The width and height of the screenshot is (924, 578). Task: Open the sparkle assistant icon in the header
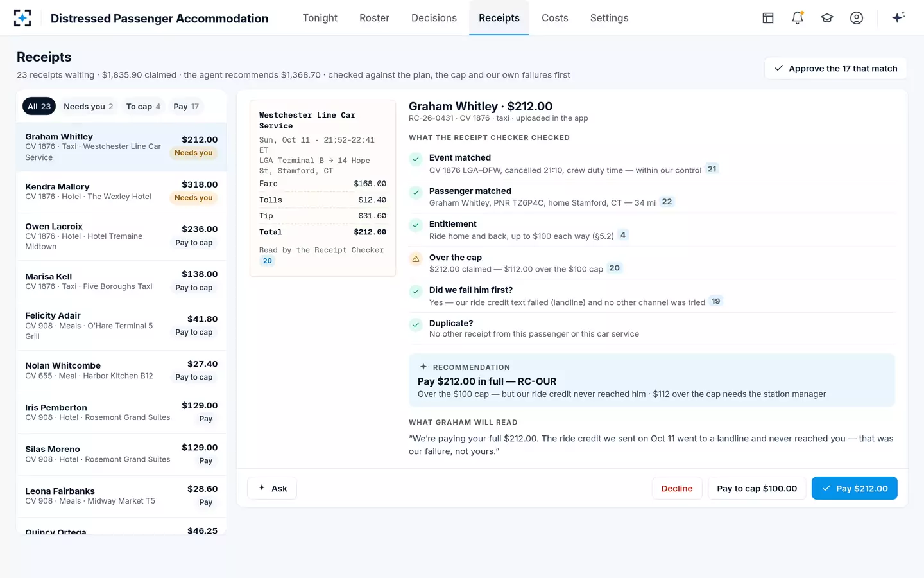[898, 17]
